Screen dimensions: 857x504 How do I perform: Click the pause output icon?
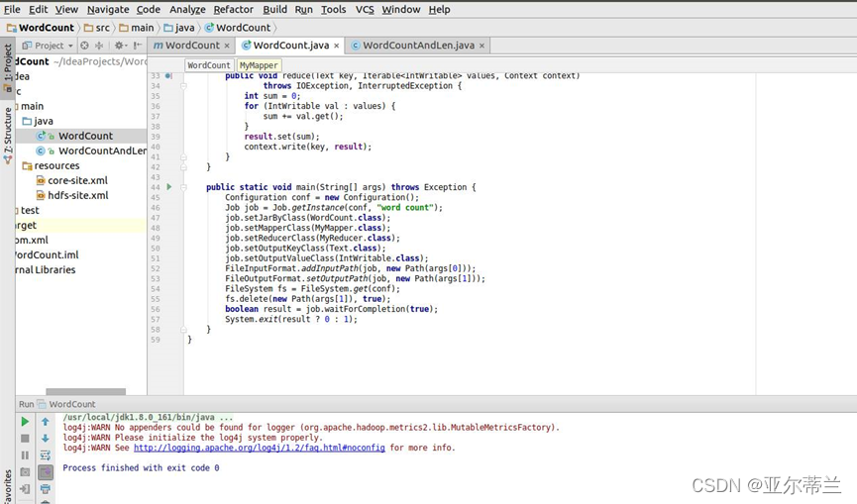tap(25, 455)
